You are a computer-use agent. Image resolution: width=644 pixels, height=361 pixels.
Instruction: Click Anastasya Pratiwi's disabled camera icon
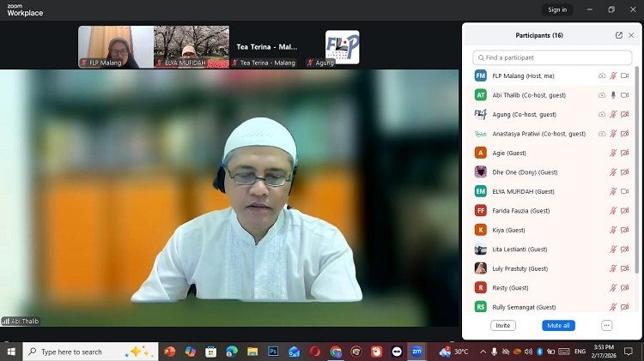click(x=625, y=133)
